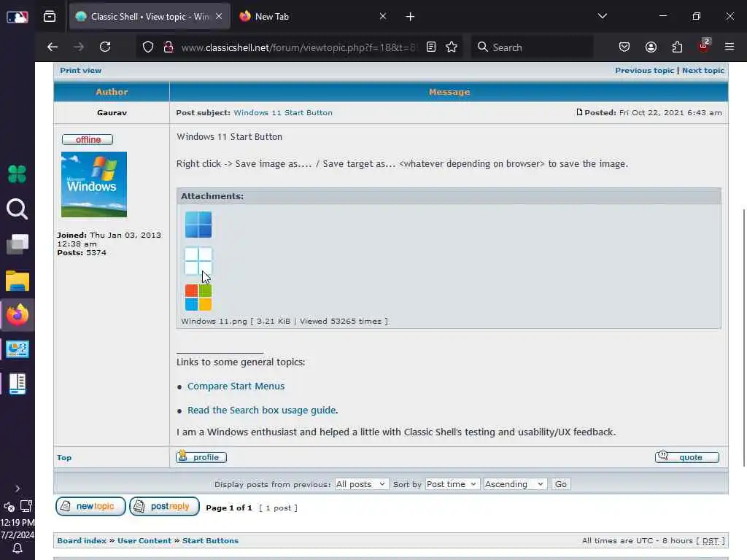Image resolution: width=747 pixels, height=560 pixels.
Task: View Gaurav's Windows XP avatar
Action: [x=94, y=184]
